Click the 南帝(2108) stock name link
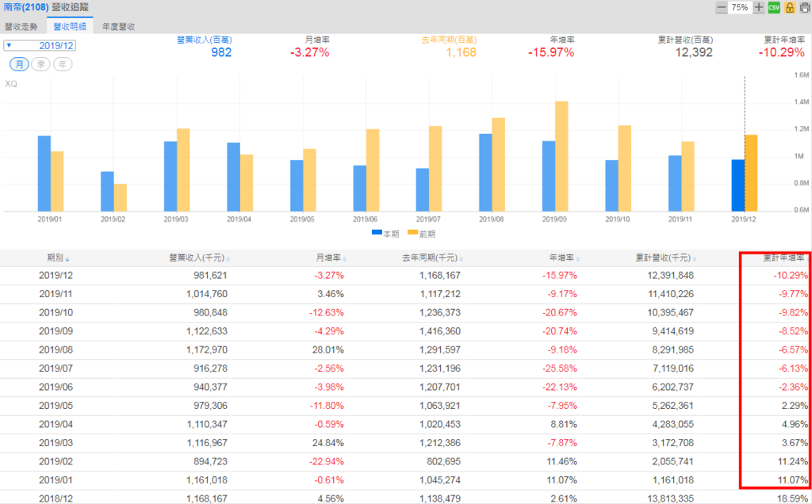The width and height of the screenshot is (812, 504). (x=26, y=8)
